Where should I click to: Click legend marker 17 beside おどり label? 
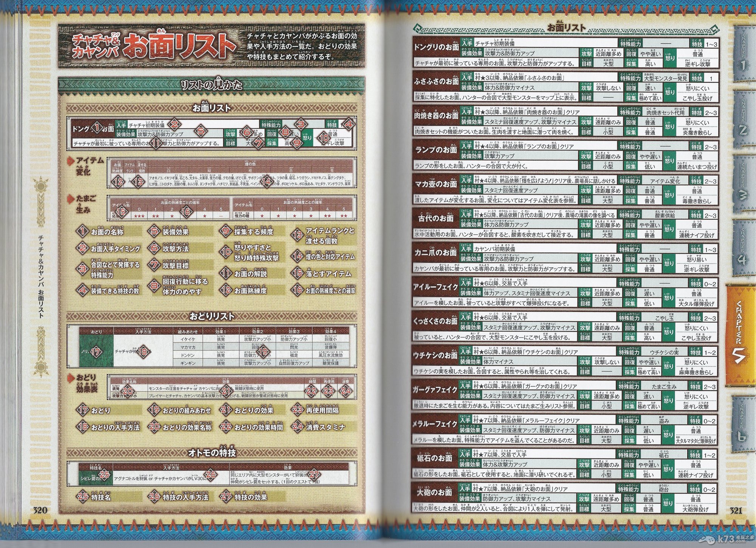tap(82, 410)
